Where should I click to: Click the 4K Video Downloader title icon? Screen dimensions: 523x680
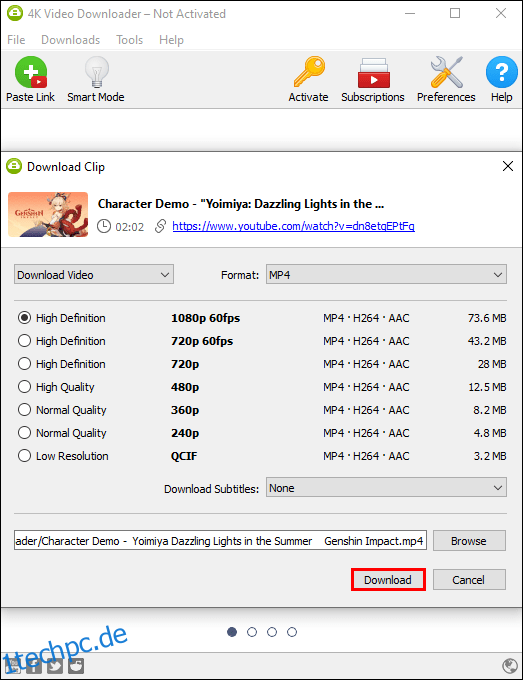[x=15, y=13]
